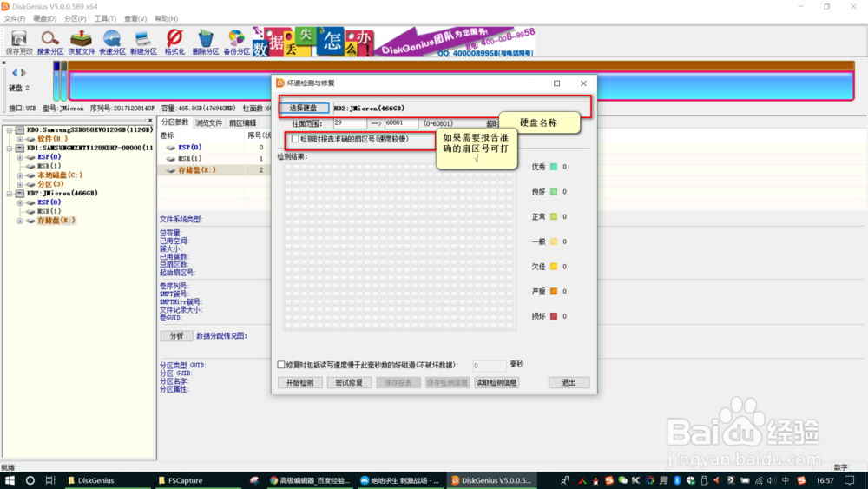
Task: Click the Damaged (损坏) red color swatch
Action: coord(554,316)
